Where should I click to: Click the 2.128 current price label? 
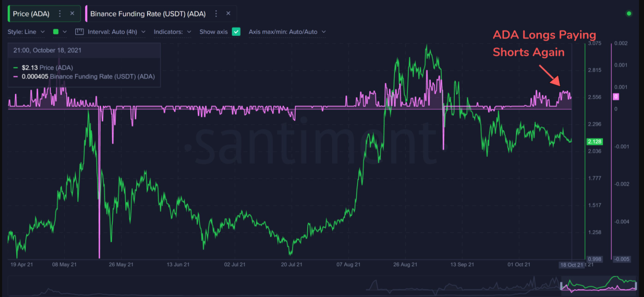(x=595, y=142)
